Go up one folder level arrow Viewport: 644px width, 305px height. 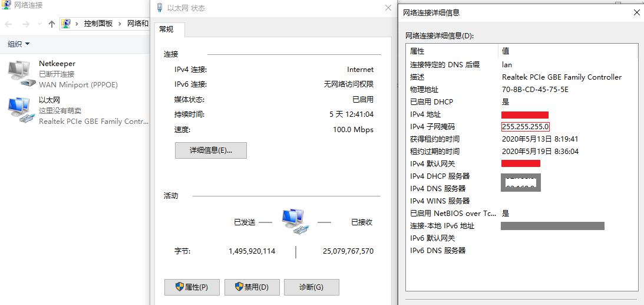(52, 24)
